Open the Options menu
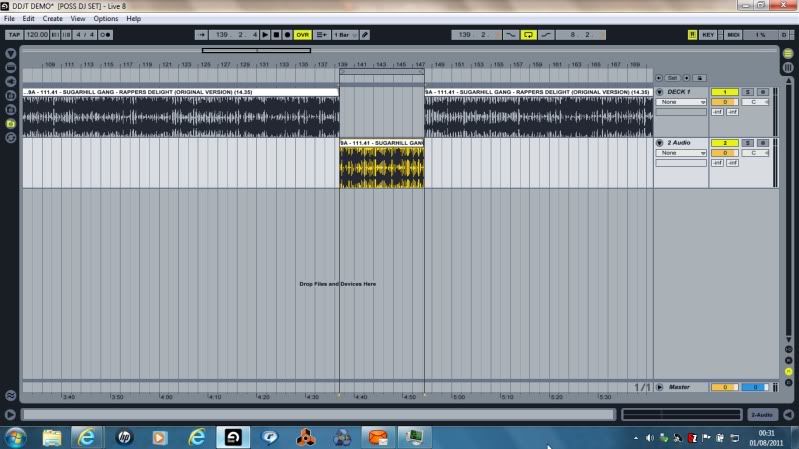Image resolution: width=799 pixels, height=449 pixels. tap(105, 18)
